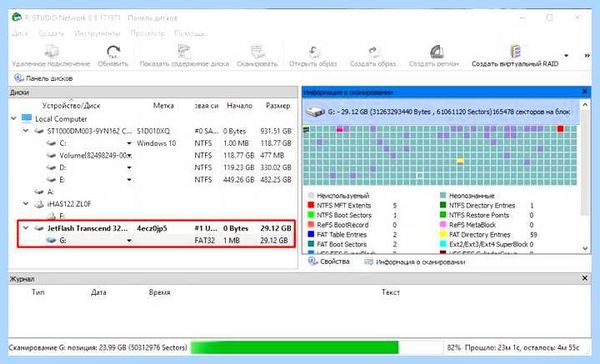
Task: Click the Создать регион toolbar icon
Action: (436, 51)
